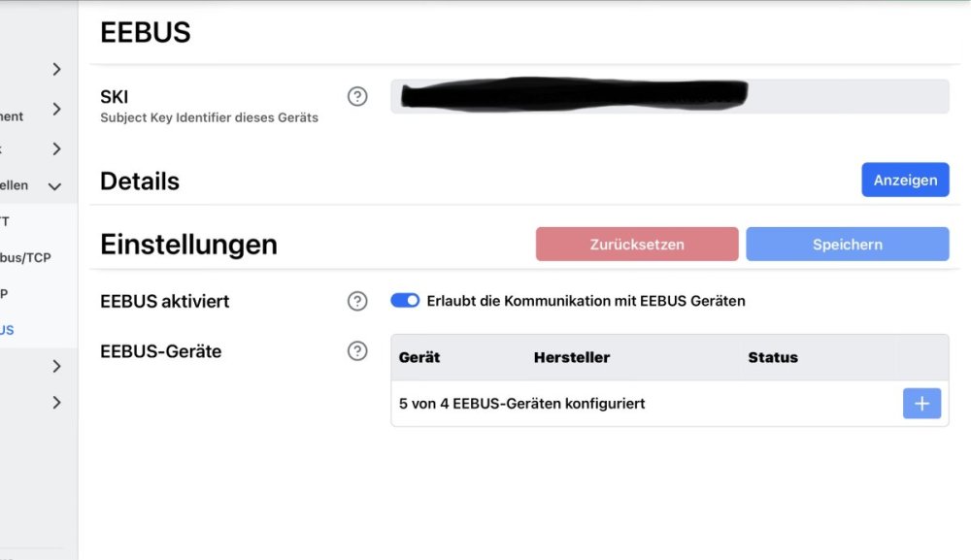Viewport: 971px width, 560px height.
Task: Expand sidebar item ending in 'nent'
Action: click(56, 109)
